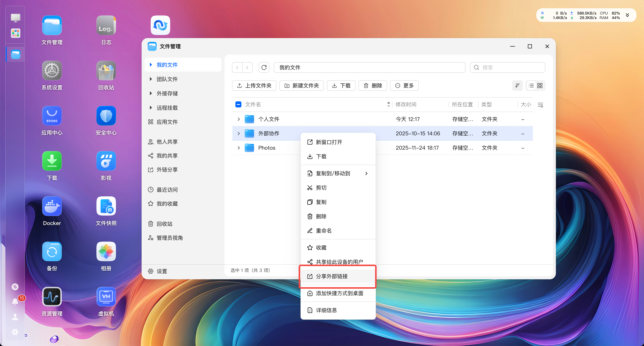Launch 系统设置 from the desktop
644x346 pixels.
coord(52,71)
